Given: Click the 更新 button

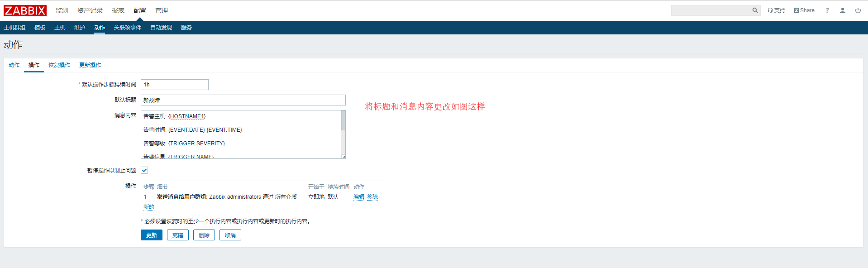Looking at the screenshot, I should click(152, 235).
